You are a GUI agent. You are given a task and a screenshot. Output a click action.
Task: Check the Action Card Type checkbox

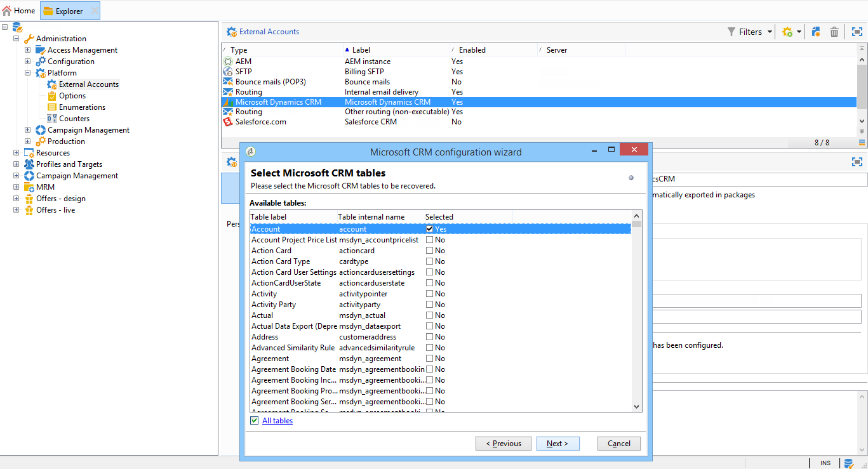pos(430,261)
